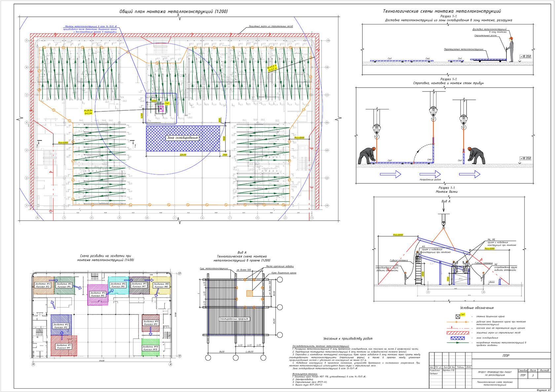Click the 'Захватка №6 Кинозал №6' label
555x392 pixels.
pos(118,285)
